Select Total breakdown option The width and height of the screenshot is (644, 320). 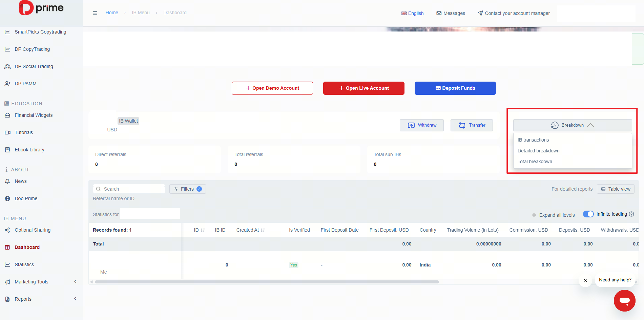click(535, 162)
